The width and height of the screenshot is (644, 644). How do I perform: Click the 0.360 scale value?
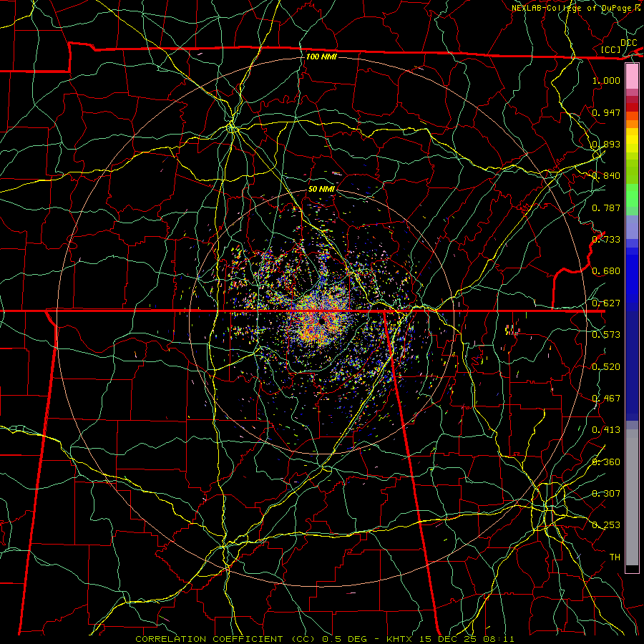click(x=606, y=462)
